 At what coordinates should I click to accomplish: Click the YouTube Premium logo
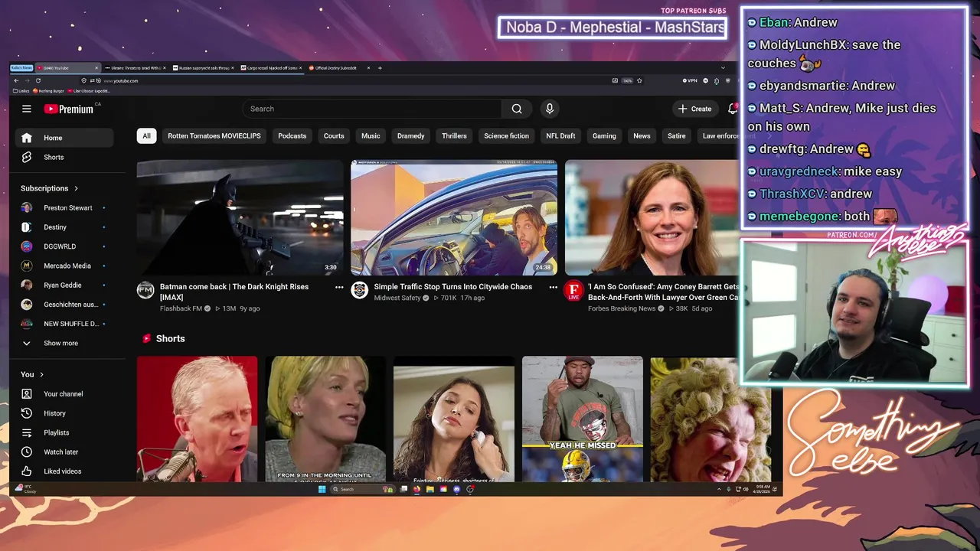click(69, 109)
